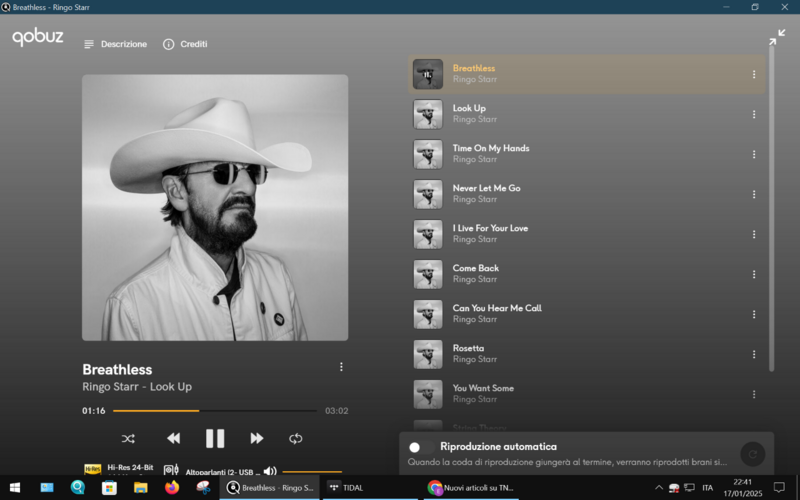Open the Qobuz logo home
This screenshot has width=800, height=500.
(37, 38)
